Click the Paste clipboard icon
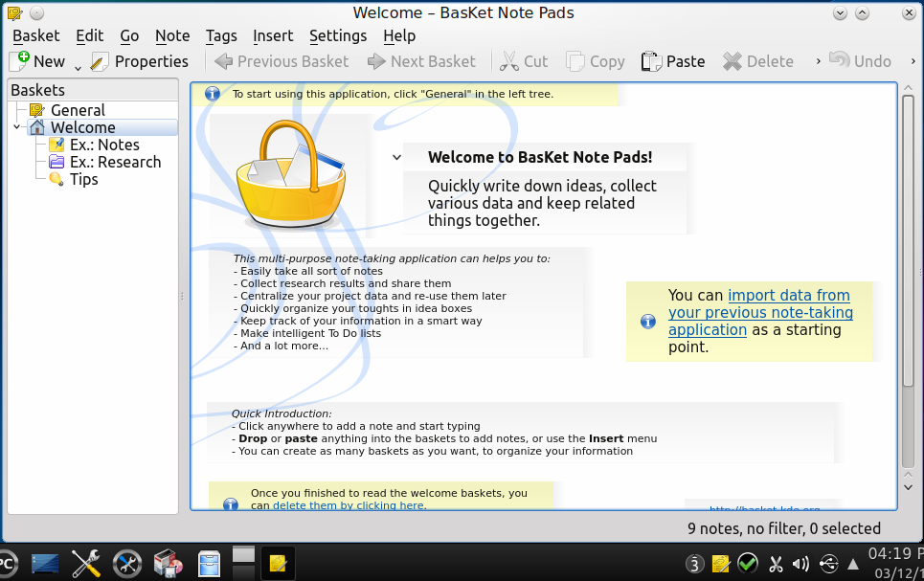This screenshot has height=581, width=924. click(651, 61)
